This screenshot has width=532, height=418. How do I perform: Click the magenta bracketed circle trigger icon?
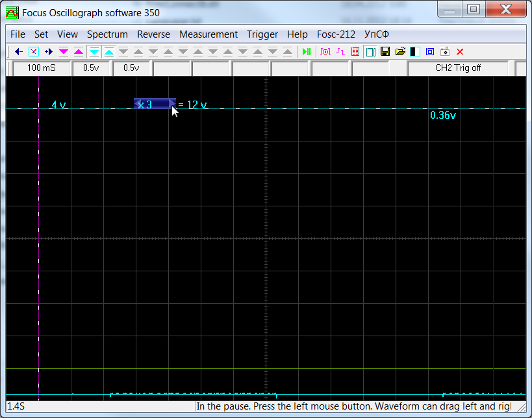[325, 52]
